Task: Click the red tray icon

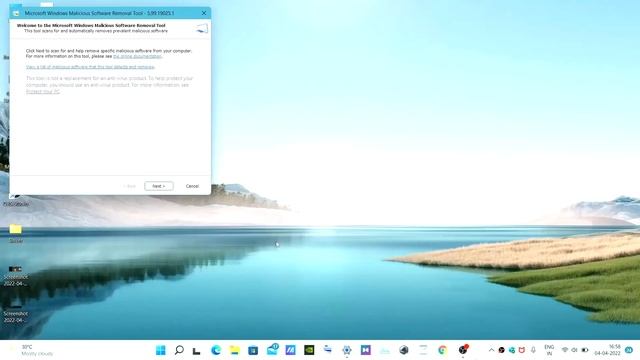Action: [x=522, y=350]
